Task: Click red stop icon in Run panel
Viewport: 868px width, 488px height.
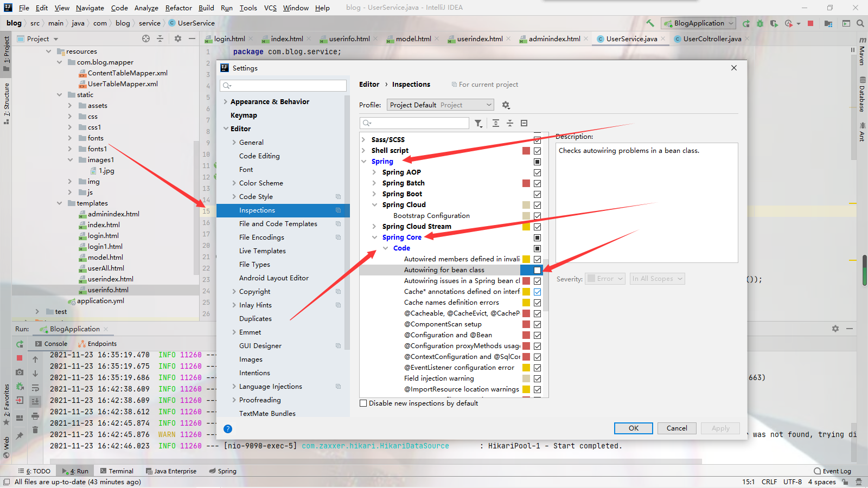Action: tap(20, 358)
